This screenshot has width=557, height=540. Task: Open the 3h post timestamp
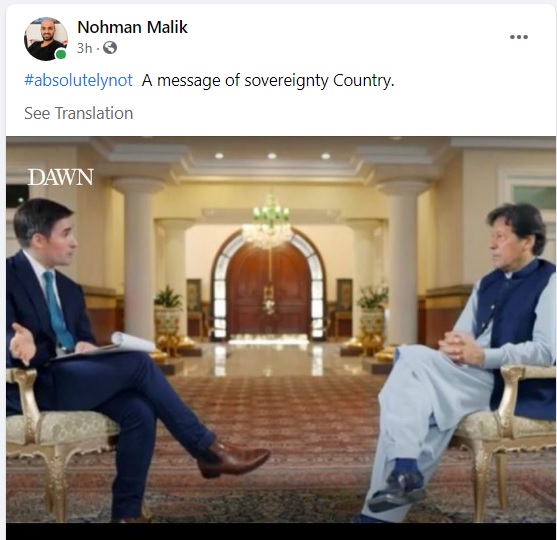[84, 48]
